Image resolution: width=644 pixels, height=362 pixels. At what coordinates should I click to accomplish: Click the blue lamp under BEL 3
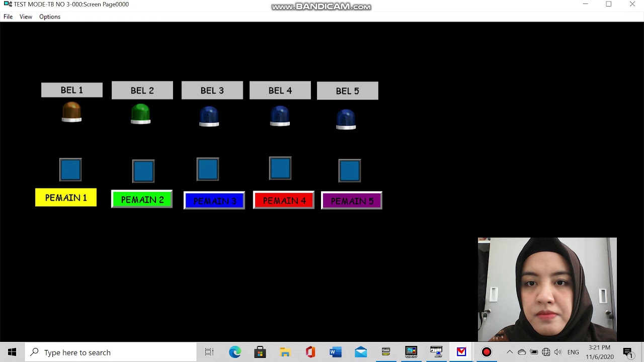coord(209,116)
